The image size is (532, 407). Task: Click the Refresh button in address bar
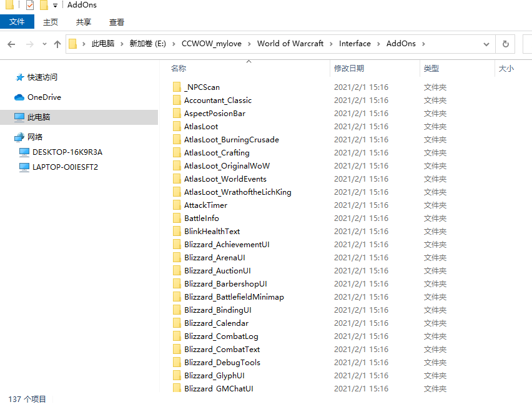pos(505,44)
